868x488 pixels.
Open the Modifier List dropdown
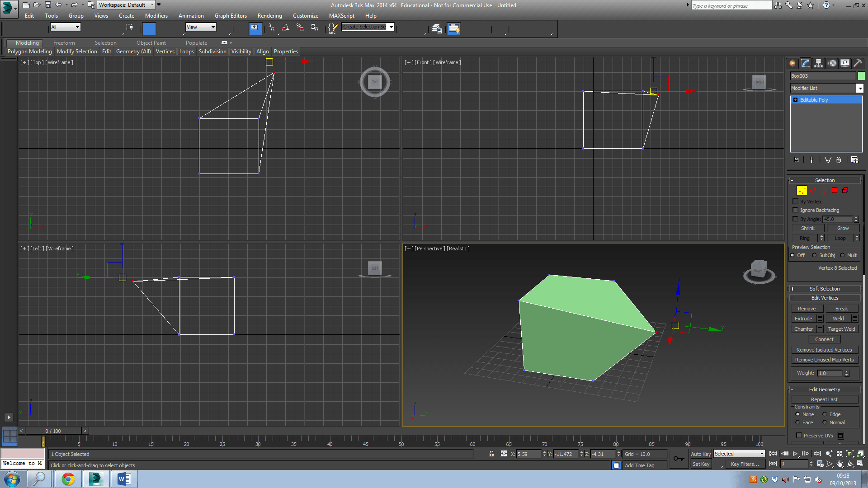(859, 89)
